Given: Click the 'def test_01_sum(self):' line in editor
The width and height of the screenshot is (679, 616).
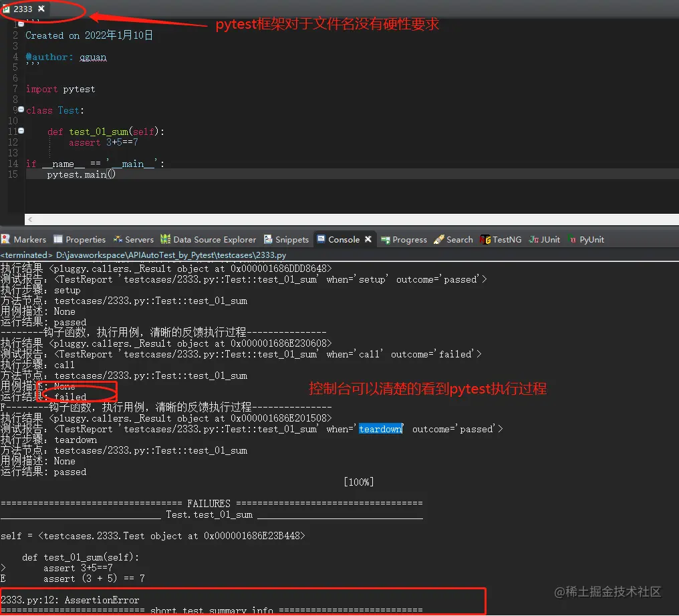Looking at the screenshot, I should coord(106,132).
